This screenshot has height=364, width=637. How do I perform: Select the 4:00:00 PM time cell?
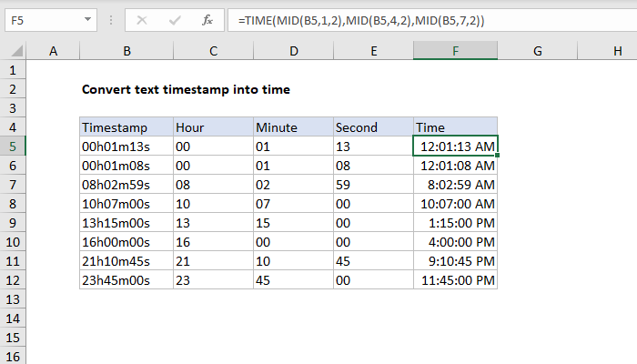tap(455, 242)
